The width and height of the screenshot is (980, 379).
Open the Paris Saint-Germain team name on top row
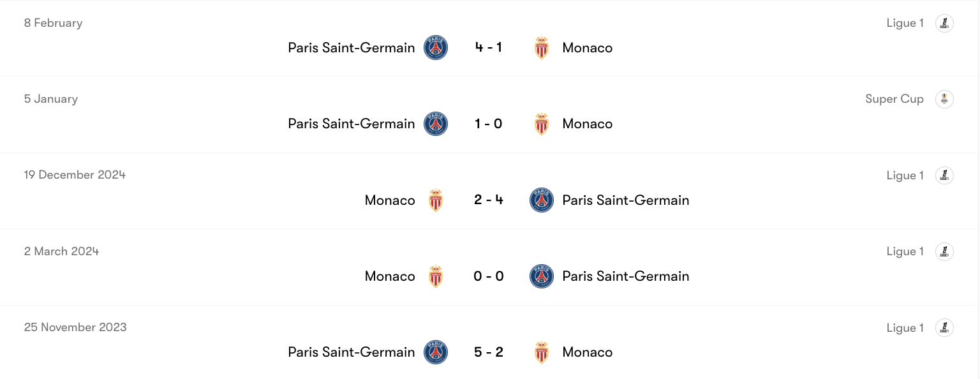351,47
